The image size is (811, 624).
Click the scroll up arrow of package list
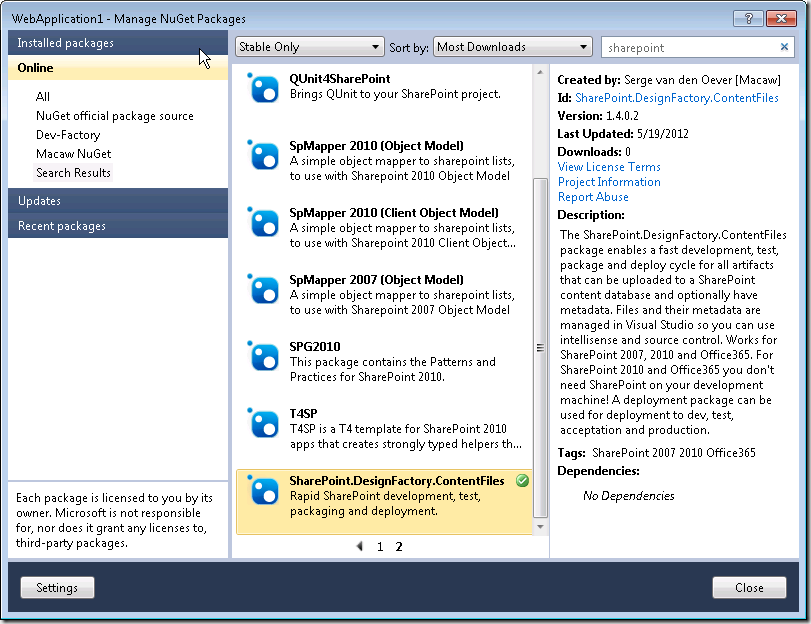[540, 72]
